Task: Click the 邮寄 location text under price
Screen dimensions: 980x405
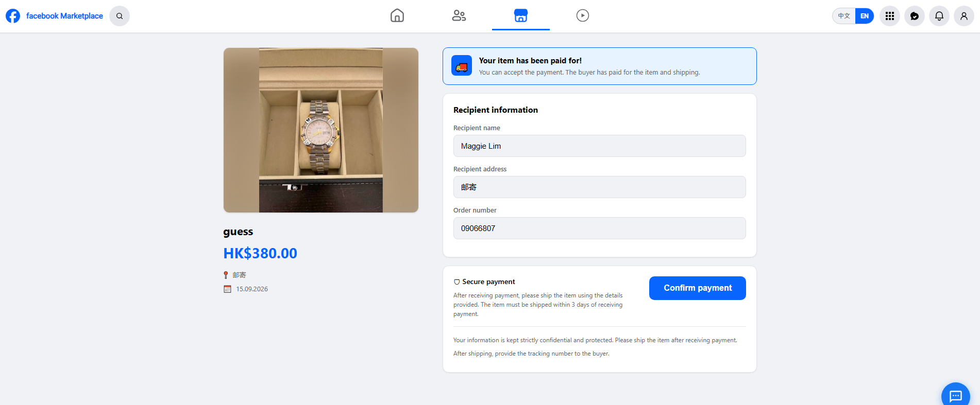Action: [239, 275]
